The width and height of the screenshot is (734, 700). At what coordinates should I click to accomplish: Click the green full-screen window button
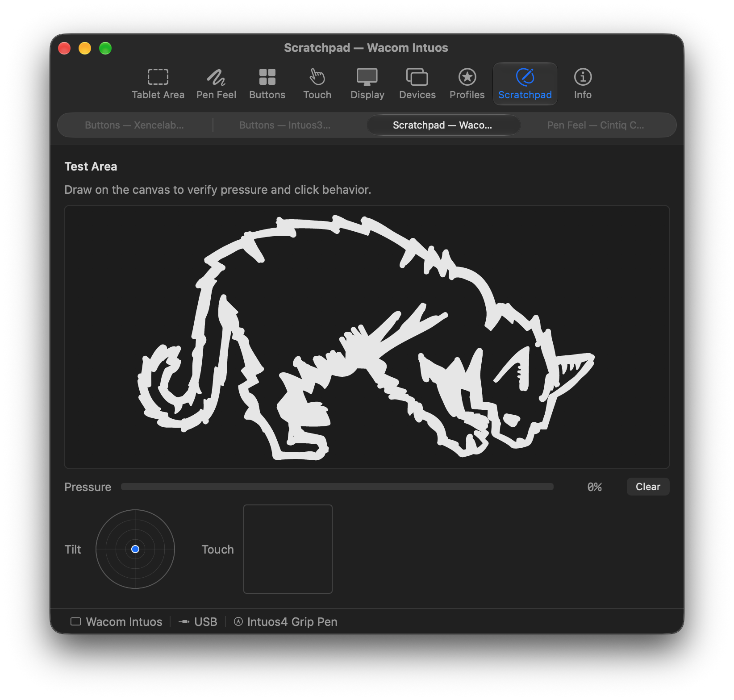pyautogui.click(x=105, y=48)
